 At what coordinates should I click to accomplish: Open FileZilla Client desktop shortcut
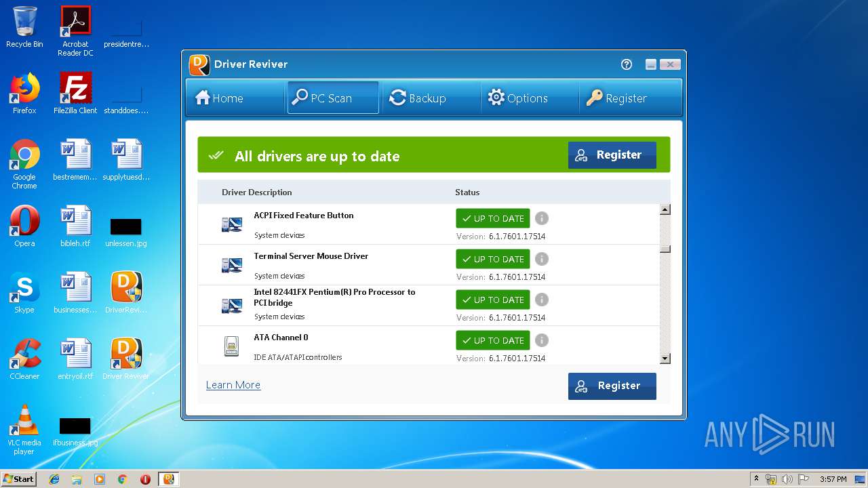tap(75, 94)
